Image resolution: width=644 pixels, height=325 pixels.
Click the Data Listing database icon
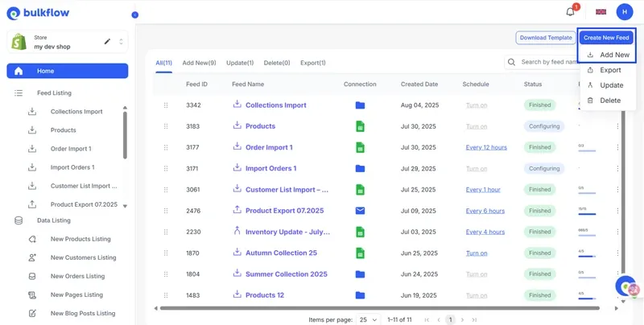[x=19, y=220]
